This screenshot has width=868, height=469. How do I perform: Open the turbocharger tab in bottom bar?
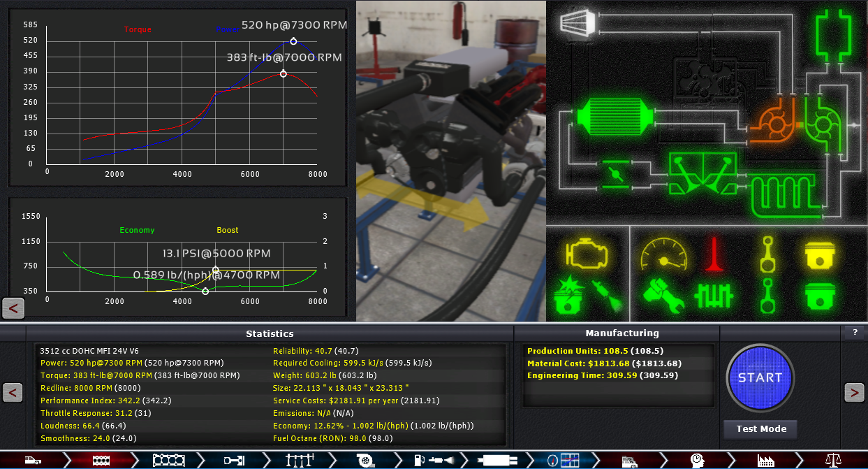point(365,460)
